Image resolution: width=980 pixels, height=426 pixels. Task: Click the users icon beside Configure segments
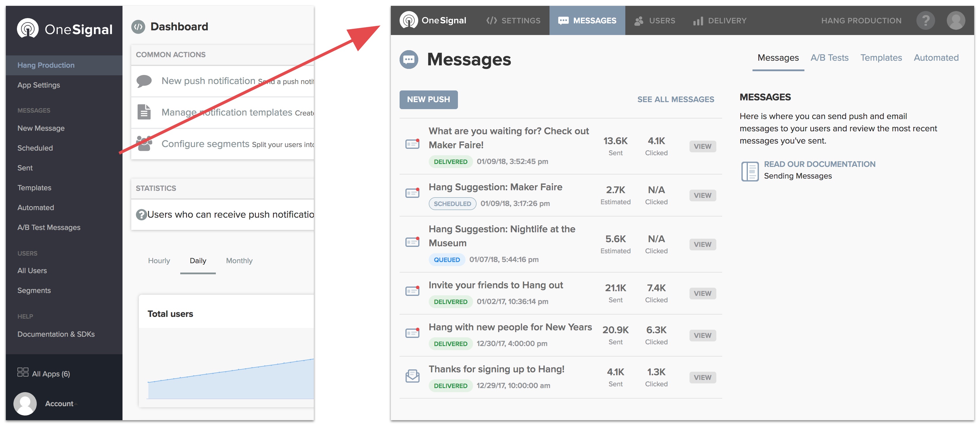click(144, 144)
